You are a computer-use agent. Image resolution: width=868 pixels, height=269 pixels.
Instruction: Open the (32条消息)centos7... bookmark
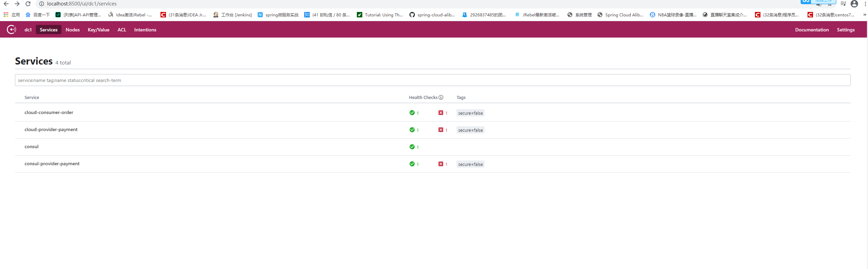[x=831, y=15]
